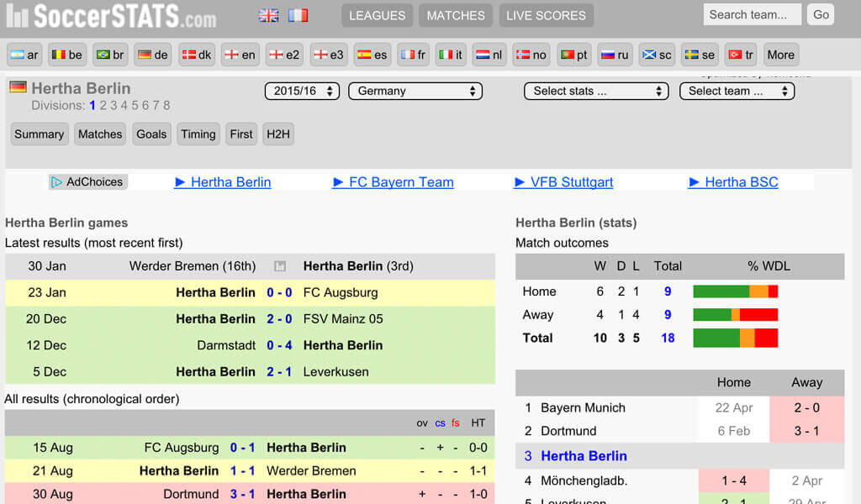Switch to the Summary tab

39,134
